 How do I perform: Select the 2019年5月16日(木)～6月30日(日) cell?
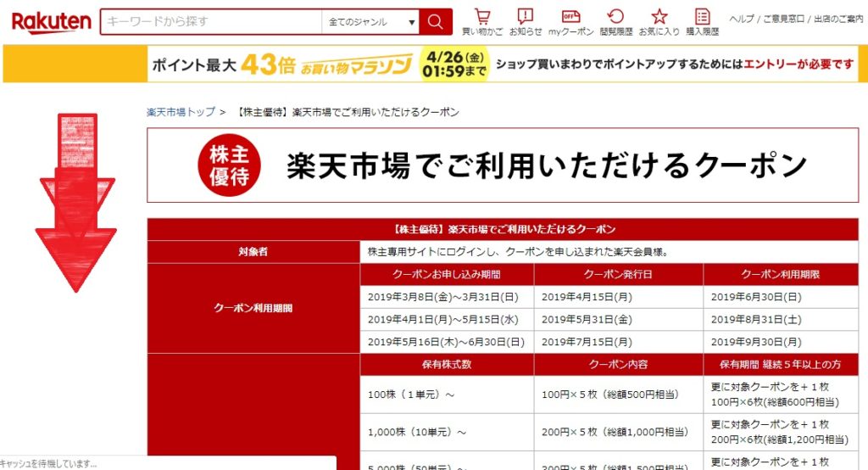[x=447, y=342]
